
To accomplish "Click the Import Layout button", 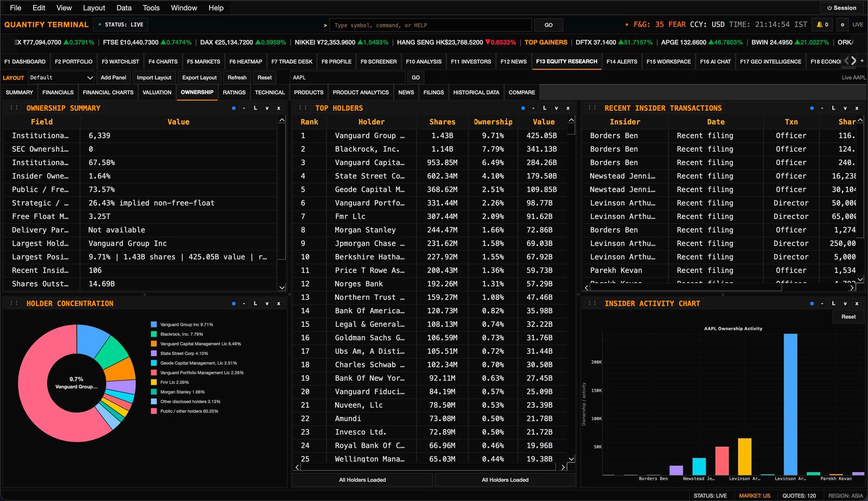I will [x=154, y=78].
